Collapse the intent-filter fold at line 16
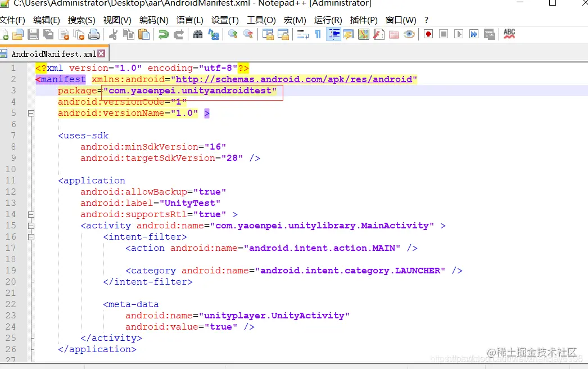 [31, 237]
